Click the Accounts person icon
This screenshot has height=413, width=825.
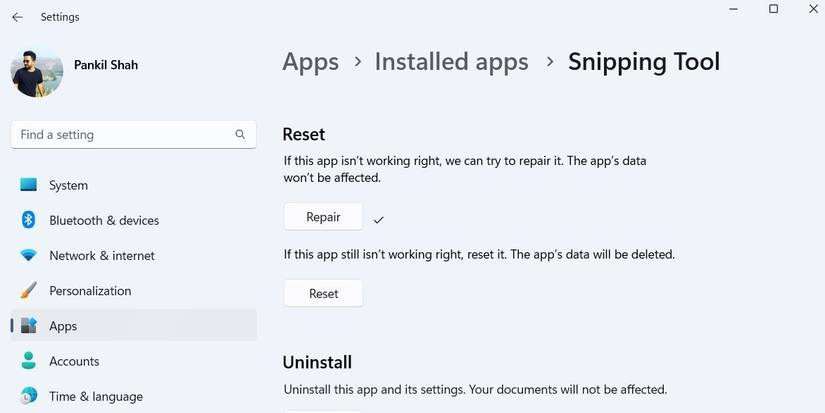(x=29, y=361)
